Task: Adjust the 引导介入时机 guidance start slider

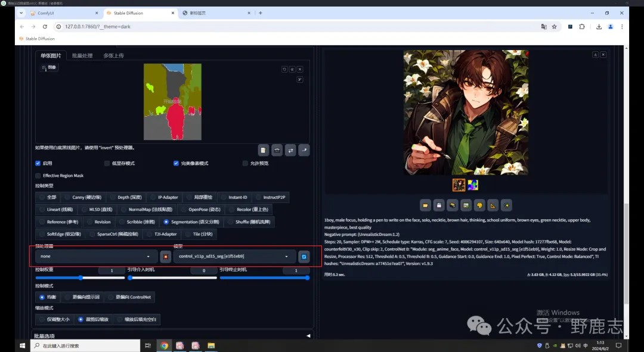Action: pyautogui.click(x=172, y=278)
